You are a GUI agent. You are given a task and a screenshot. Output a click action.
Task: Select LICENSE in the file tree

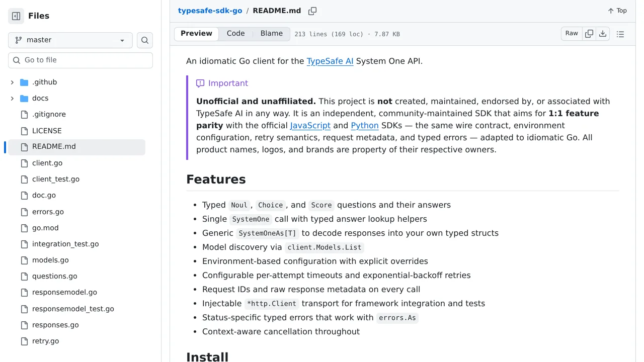point(47,131)
